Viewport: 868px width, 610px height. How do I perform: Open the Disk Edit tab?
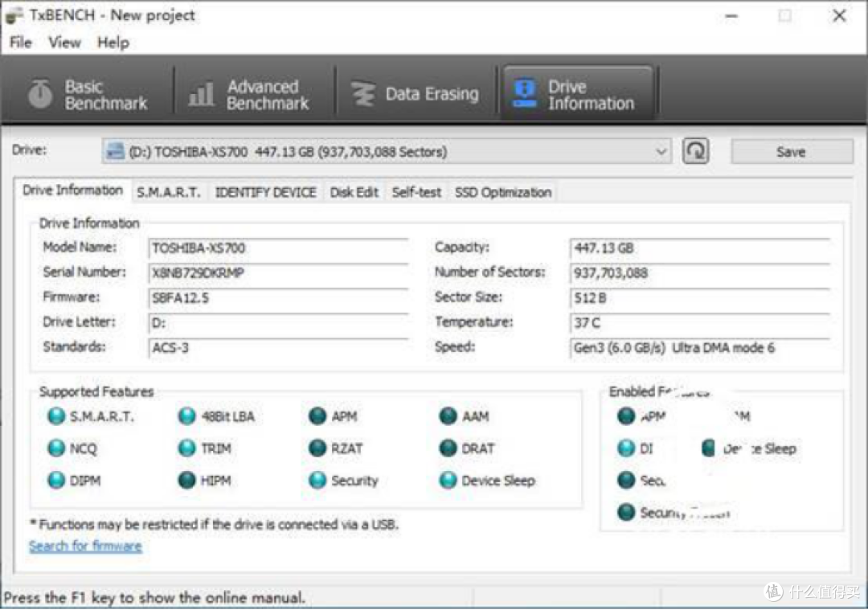[354, 193]
